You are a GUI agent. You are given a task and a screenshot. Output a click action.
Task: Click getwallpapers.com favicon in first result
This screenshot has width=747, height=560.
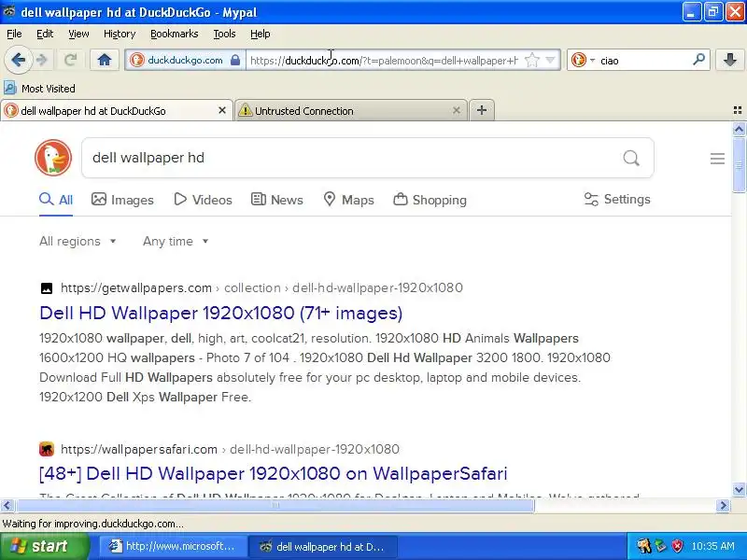(46, 288)
